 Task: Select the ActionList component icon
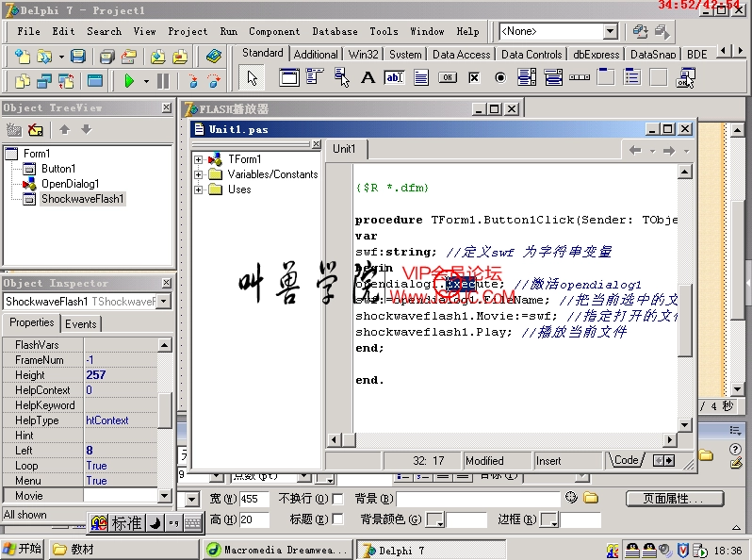click(685, 77)
